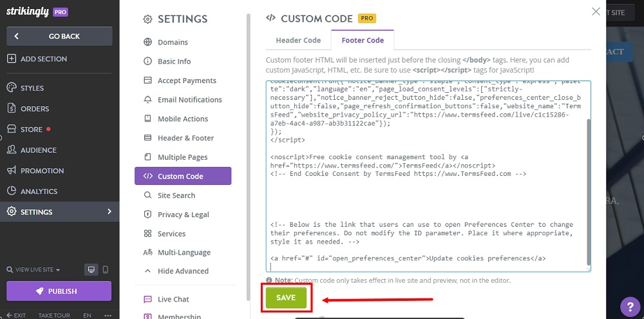Click the Site Search magnifier icon
This screenshot has width=644, height=319.
(x=147, y=195)
